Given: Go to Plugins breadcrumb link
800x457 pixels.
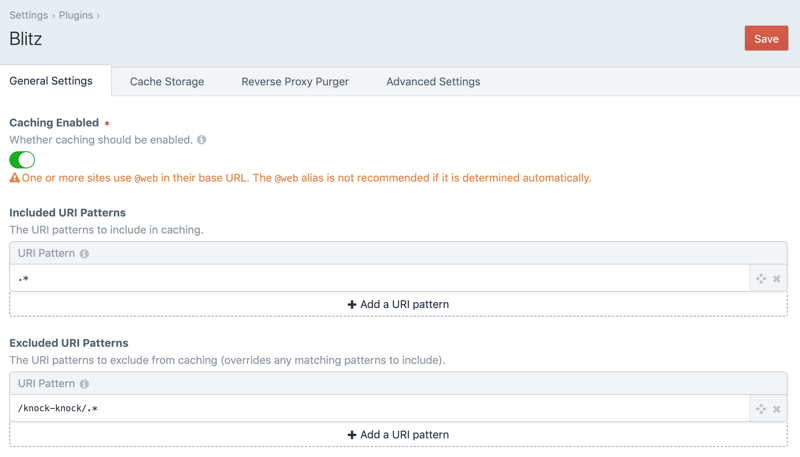Looking at the screenshot, I should [x=75, y=15].
